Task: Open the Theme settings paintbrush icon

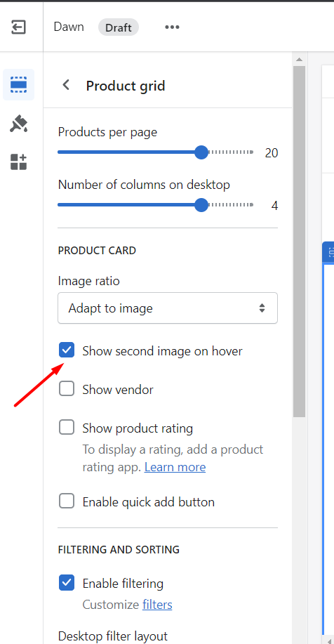Action: 18,124
